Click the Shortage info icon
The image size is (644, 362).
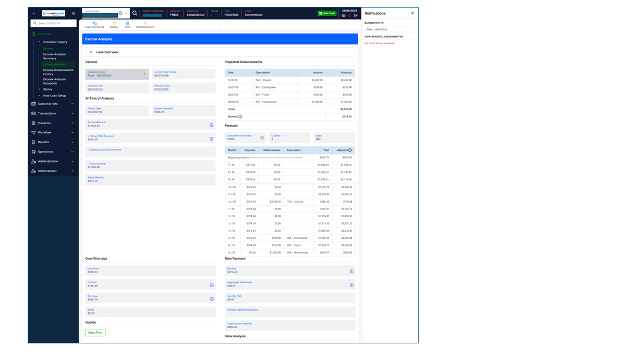pos(211,299)
